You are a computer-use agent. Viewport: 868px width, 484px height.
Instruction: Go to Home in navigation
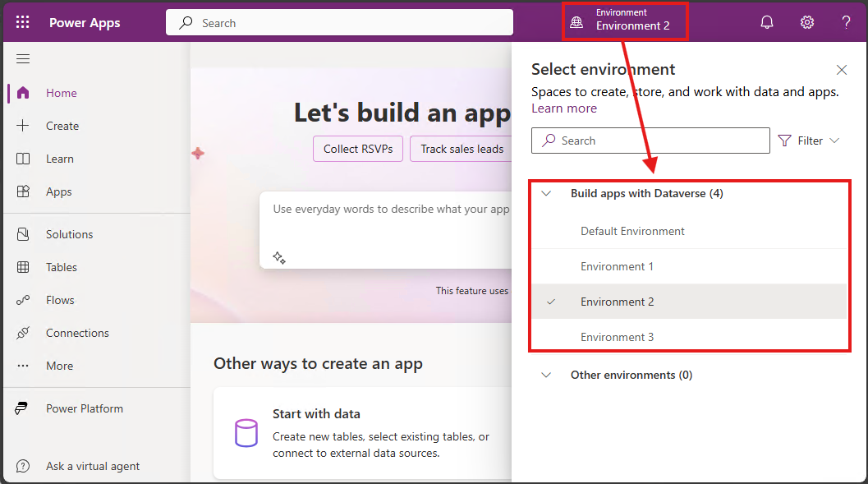pyautogui.click(x=61, y=93)
